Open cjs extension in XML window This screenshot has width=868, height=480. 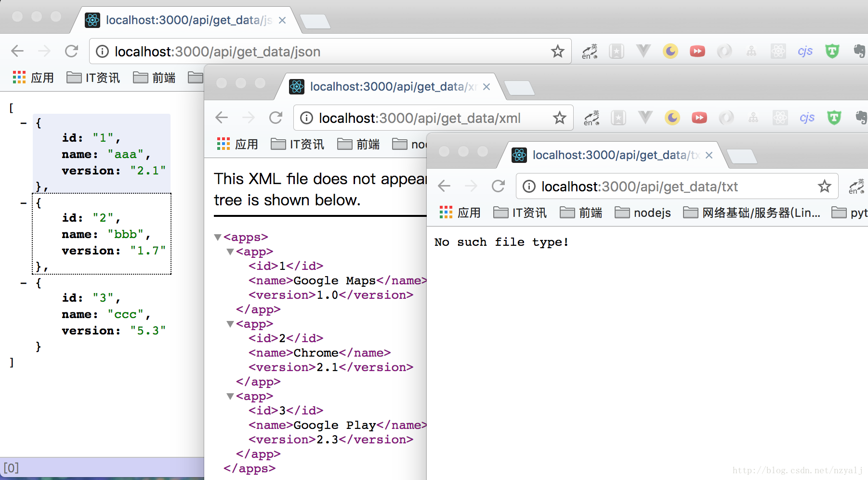[807, 118]
